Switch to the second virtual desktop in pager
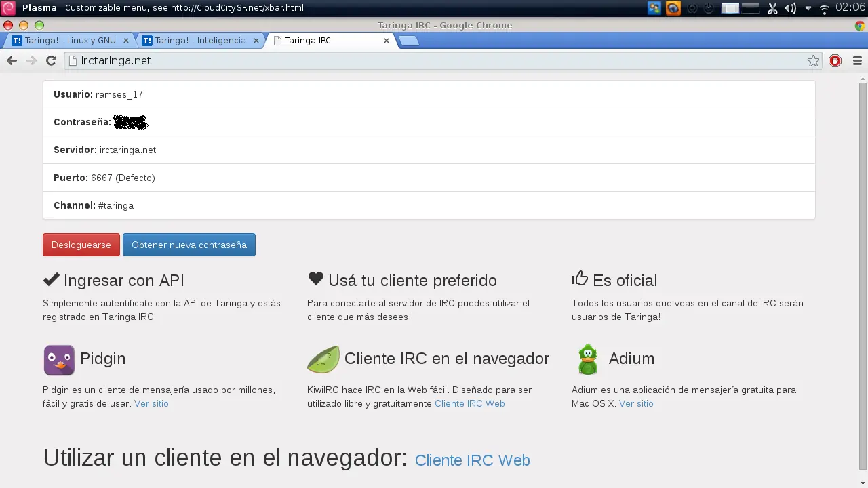The width and height of the screenshot is (868, 488). (x=751, y=8)
